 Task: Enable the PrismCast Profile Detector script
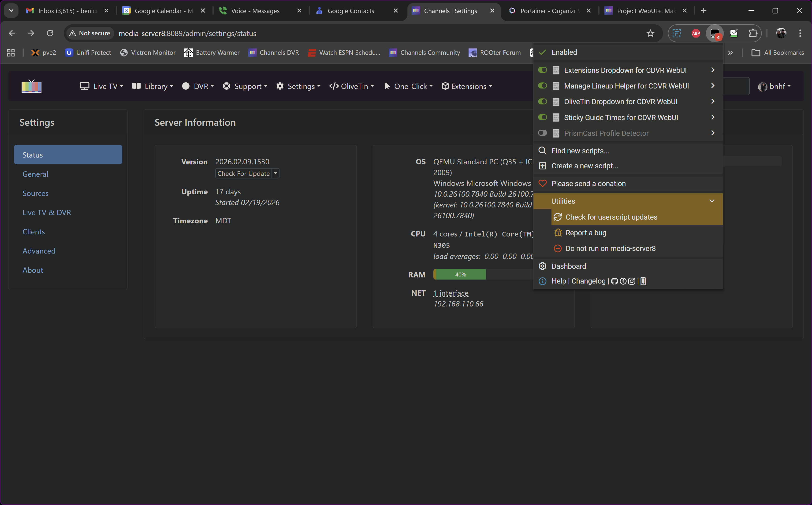coord(542,133)
